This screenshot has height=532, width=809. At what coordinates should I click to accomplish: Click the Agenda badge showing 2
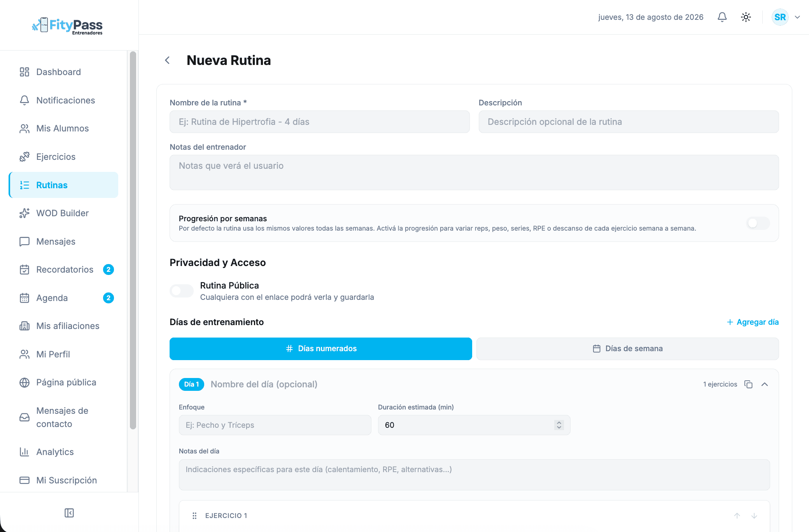(x=109, y=298)
